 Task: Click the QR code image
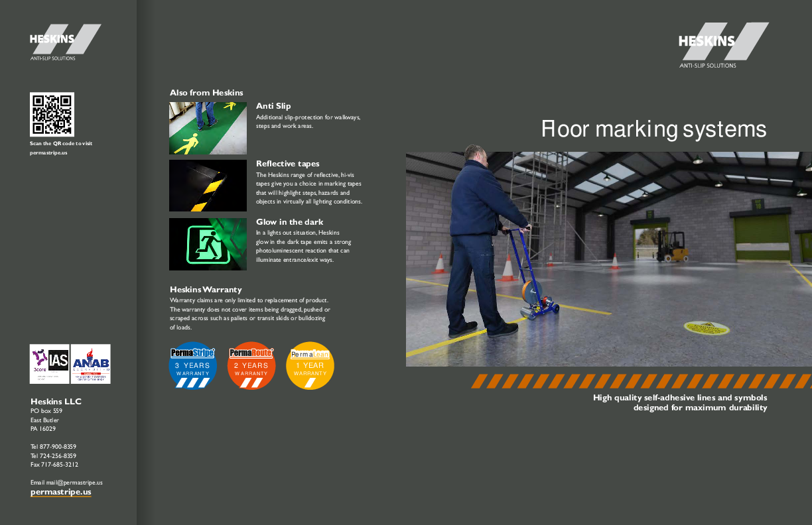pyautogui.click(x=52, y=114)
